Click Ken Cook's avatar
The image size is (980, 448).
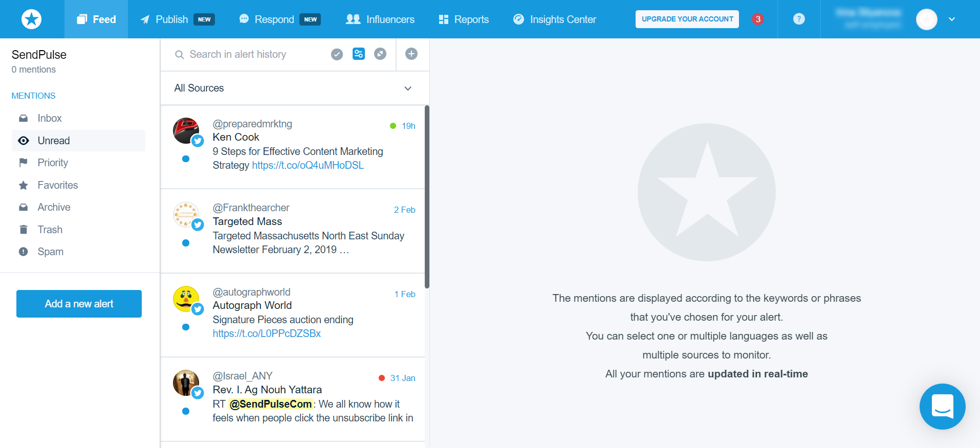186,130
